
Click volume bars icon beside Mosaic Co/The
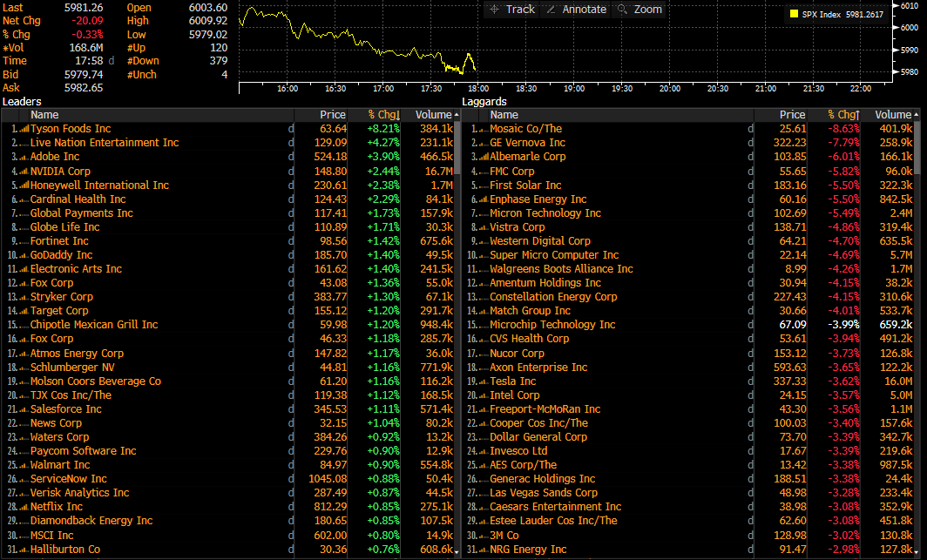click(x=483, y=129)
